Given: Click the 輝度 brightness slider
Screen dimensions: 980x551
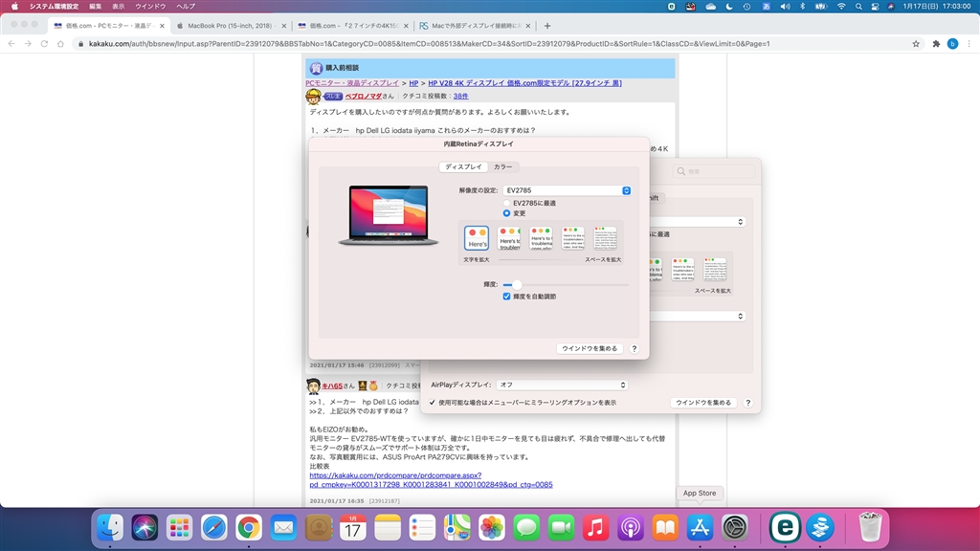Looking at the screenshot, I should pyautogui.click(x=517, y=284).
